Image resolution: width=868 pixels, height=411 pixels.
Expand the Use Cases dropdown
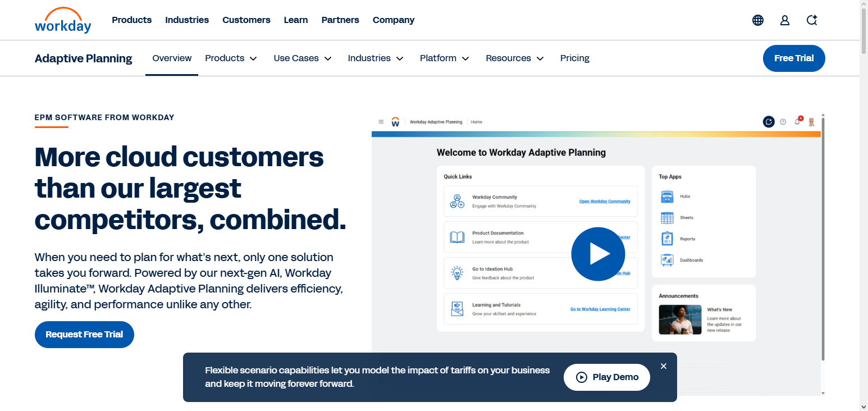(x=302, y=58)
